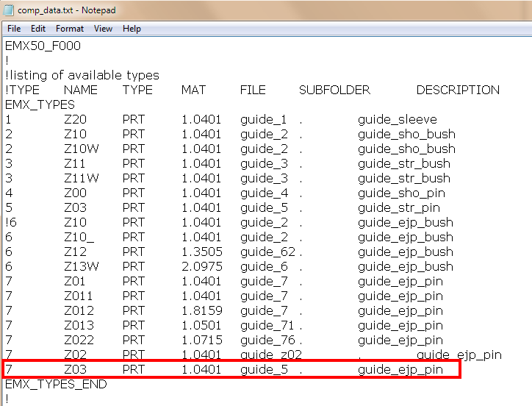532x406 pixels.
Task: Click the description guide_sleeve
Action: pyautogui.click(x=398, y=119)
